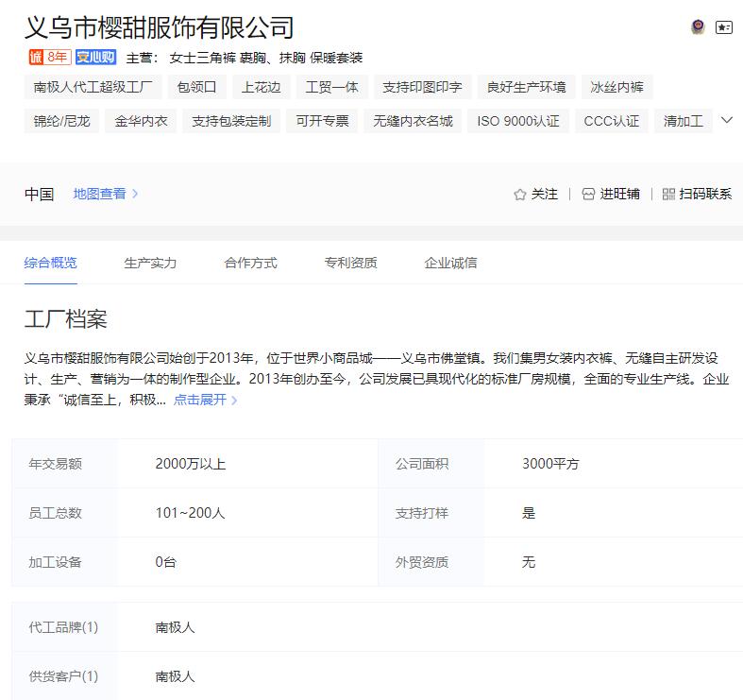Click the 良好生产环境 tag
The height and width of the screenshot is (700, 743).
point(527,87)
